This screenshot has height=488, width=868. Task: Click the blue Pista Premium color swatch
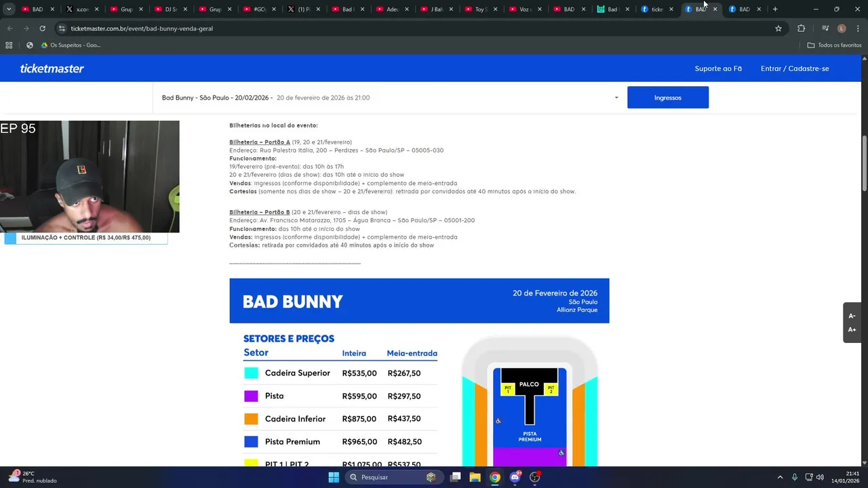pos(251,442)
